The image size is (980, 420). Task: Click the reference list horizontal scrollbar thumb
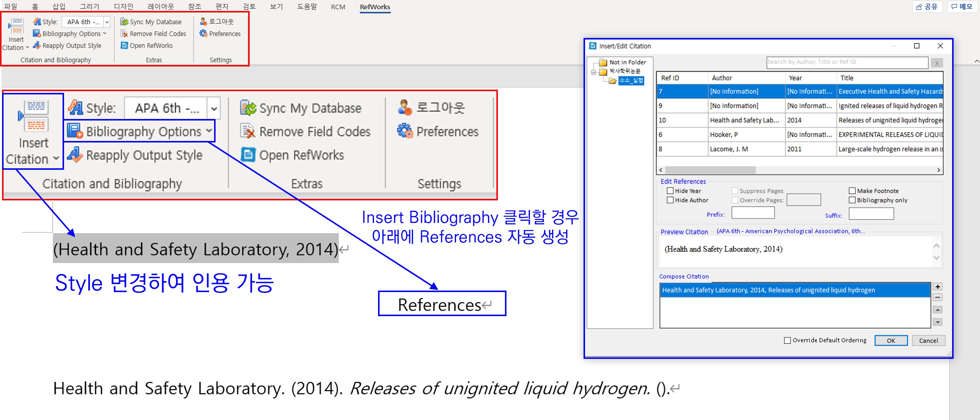710,170
